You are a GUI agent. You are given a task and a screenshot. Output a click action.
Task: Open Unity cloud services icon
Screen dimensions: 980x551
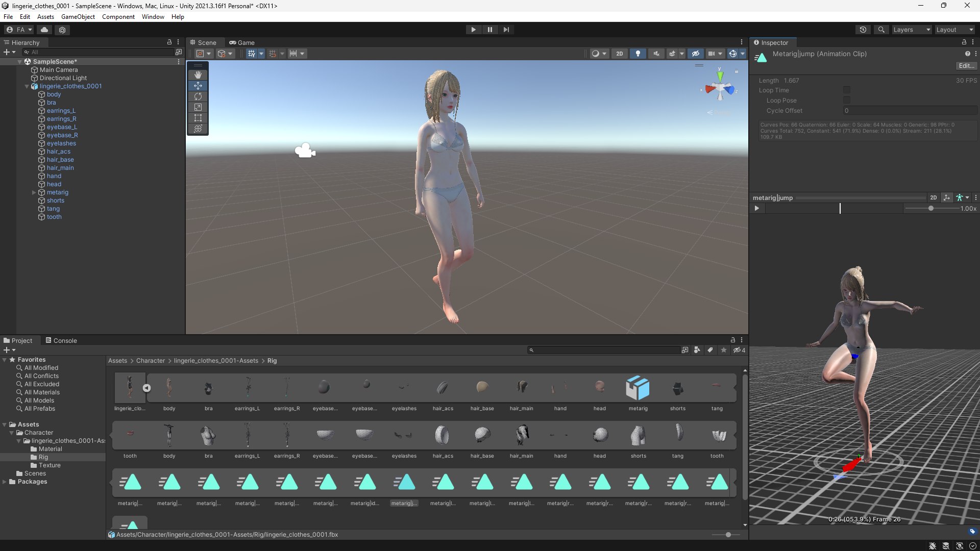pos(44,30)
